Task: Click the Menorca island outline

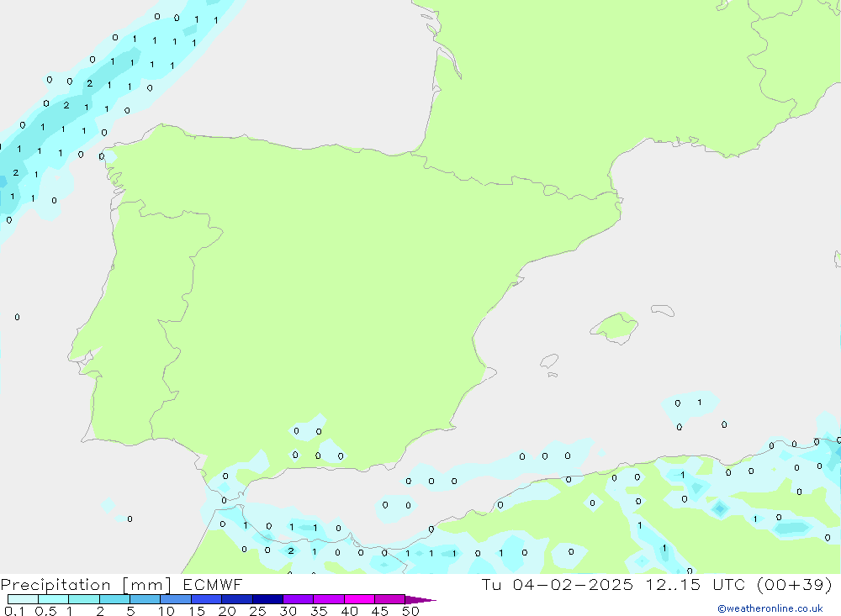Action: point(662,310)
